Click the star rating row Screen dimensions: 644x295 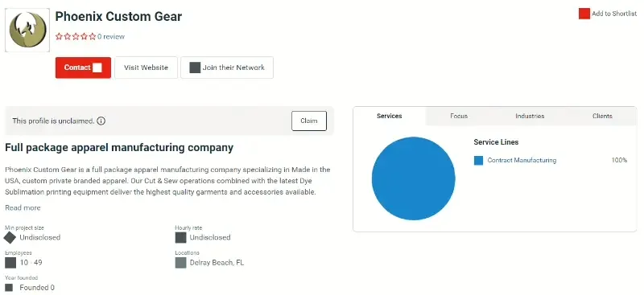click(76, 36)
